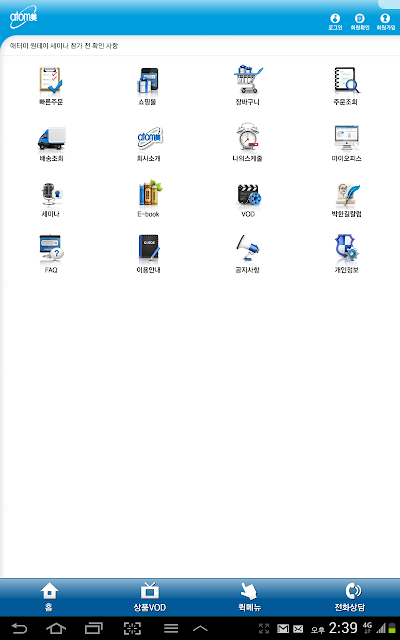
Task: Open the 마이오피스 monitor icon
Action: (x=347, y=138)
